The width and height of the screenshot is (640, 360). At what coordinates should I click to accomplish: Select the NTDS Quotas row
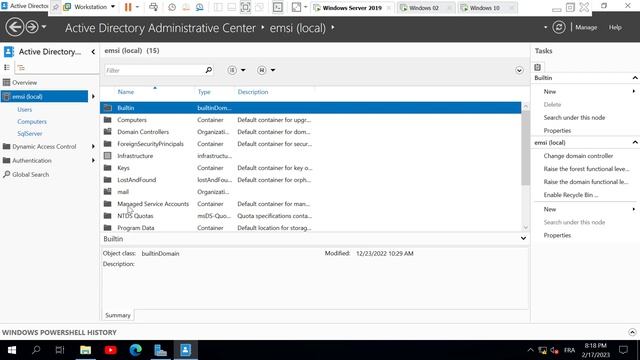click(x=311, y=216)
